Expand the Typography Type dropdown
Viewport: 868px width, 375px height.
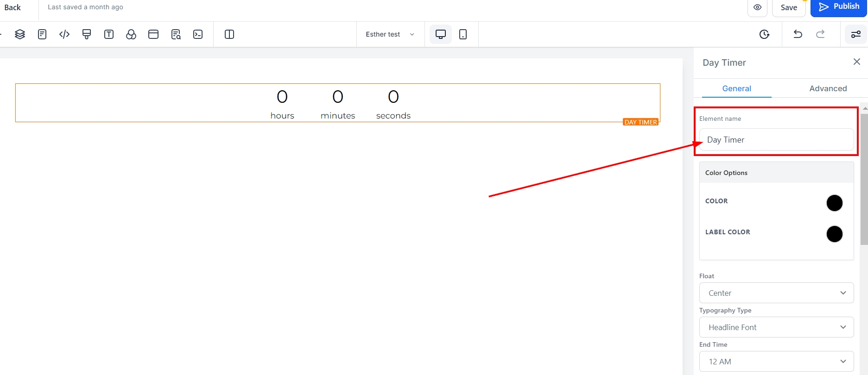point(776,327)
